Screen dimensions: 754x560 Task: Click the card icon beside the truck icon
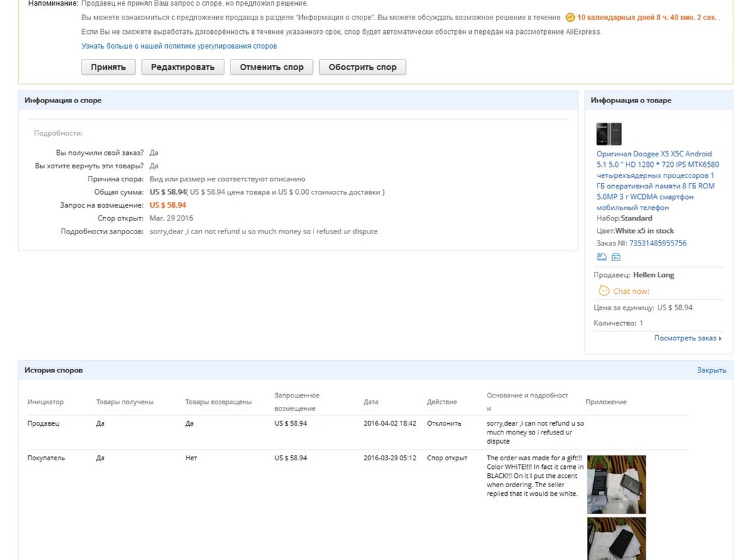pos(616,257)
